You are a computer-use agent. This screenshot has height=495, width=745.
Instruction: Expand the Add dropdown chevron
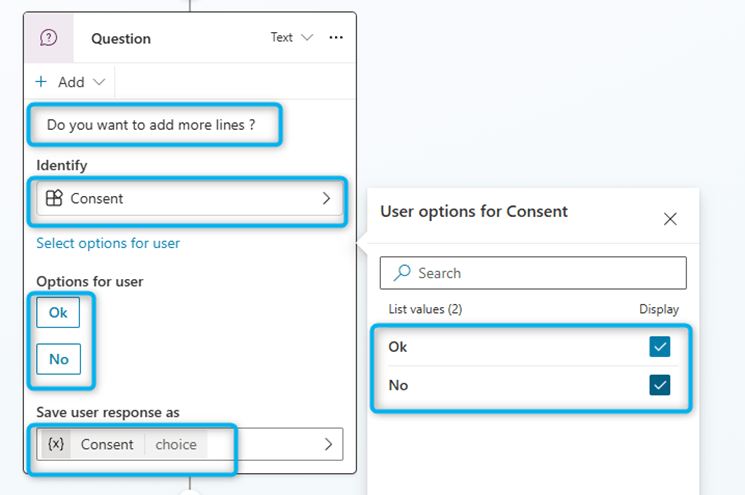coord(98,82)
